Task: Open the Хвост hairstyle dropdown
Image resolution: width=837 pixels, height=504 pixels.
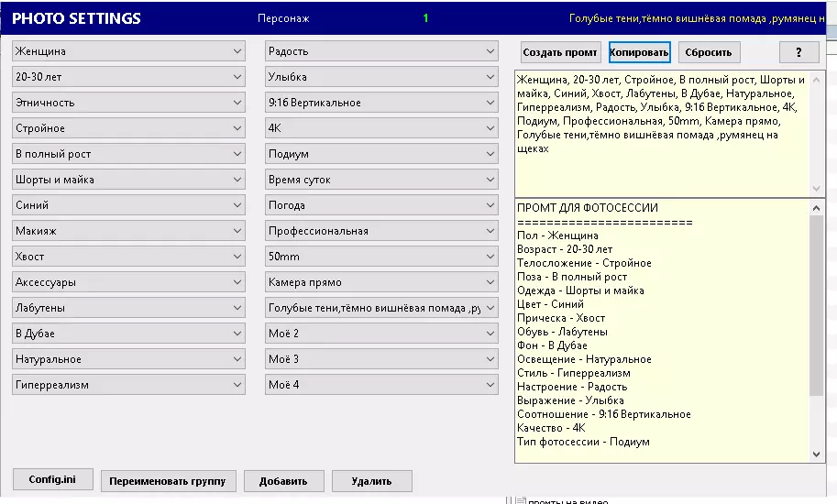Action: coord(128,256)
